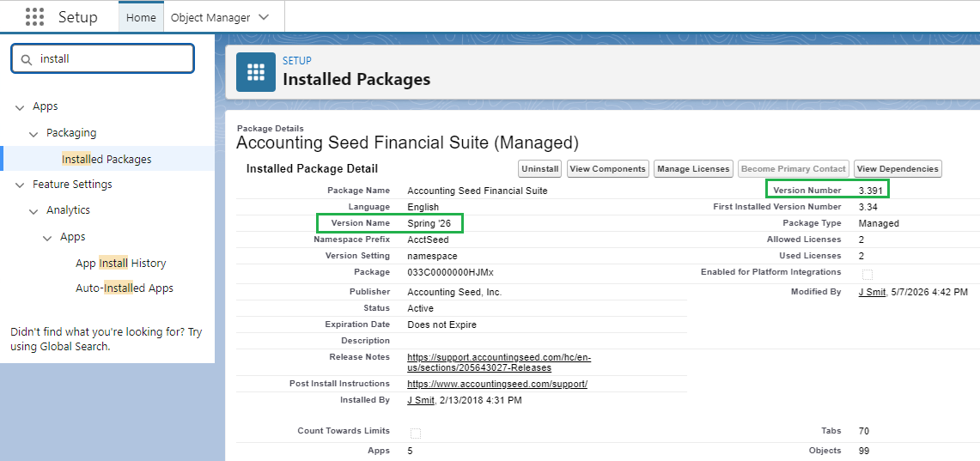This screenshot has height=461, width=980.
Task: Click the Installed Packages grid icon
Action: (256, 72)
